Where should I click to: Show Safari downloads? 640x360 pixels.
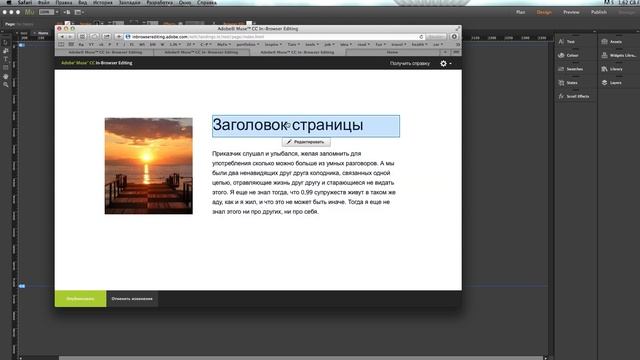coord(454,37)
